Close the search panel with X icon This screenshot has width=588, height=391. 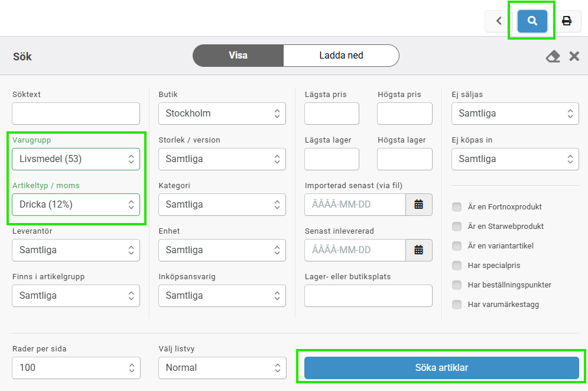pos(574,56)
